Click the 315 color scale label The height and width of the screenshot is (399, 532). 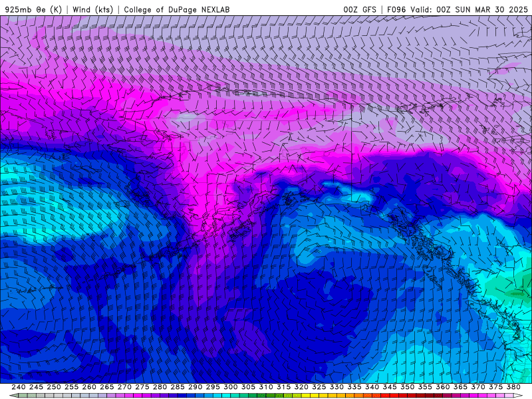tap(283, 387)
